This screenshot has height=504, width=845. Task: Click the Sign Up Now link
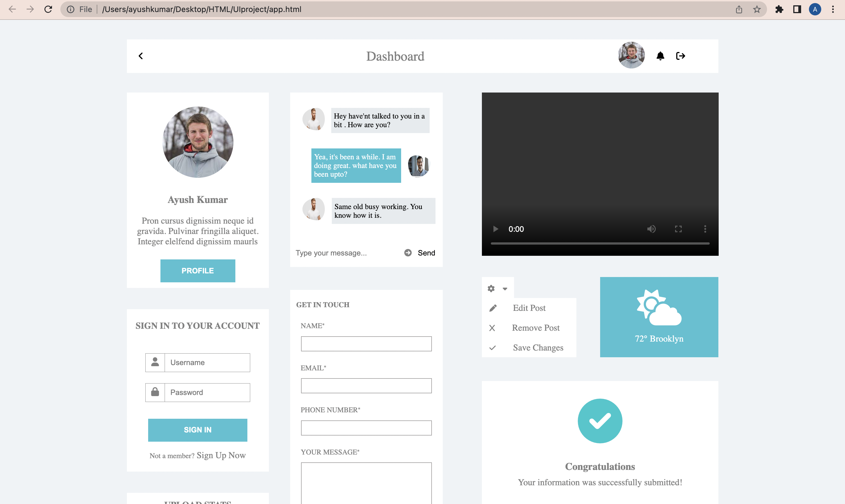[x=221, y=455]
